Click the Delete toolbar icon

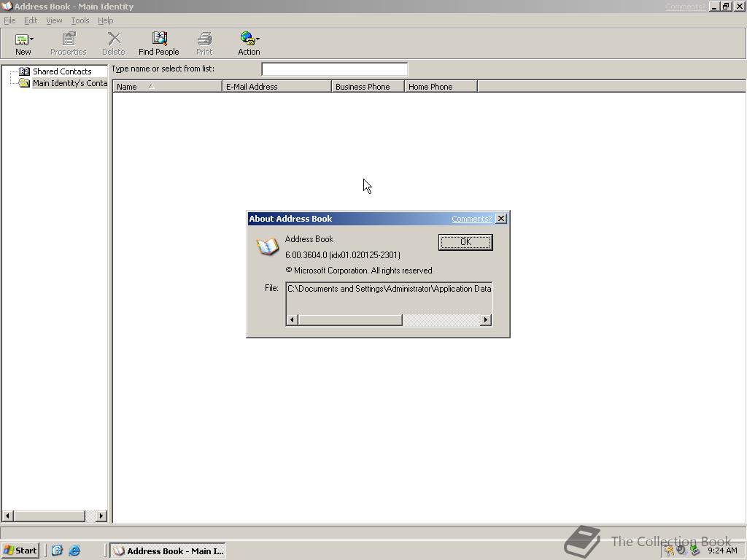point(113,44)
